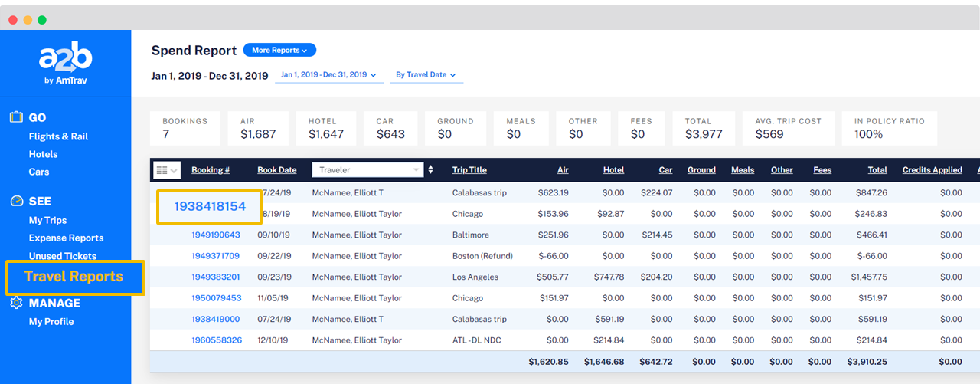Select Travel Reports in sidebar
The height and width of the screenshot is (384, 980).
pyautogui.click(x=73, y=277)
